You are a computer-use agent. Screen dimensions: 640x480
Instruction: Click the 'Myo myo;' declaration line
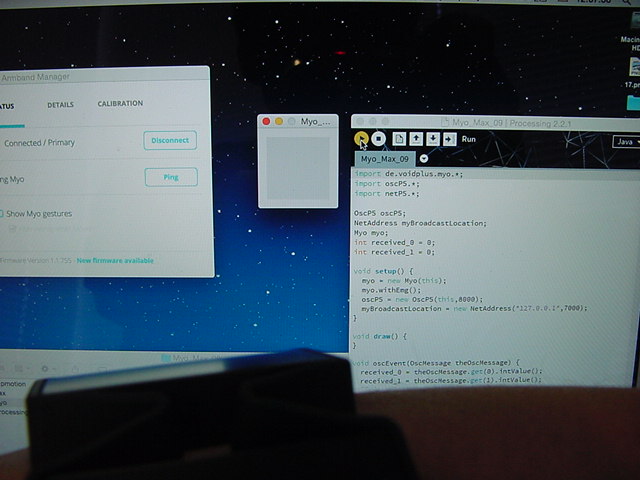pos(371,233)
